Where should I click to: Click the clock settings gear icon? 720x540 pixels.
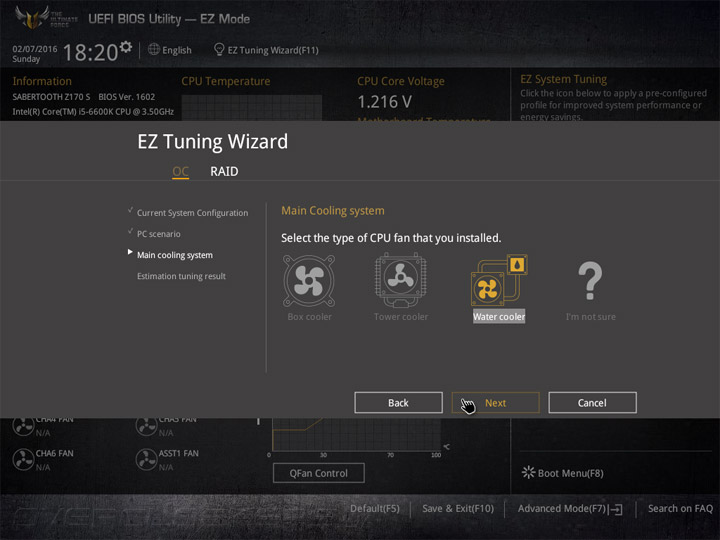(126, 46)
